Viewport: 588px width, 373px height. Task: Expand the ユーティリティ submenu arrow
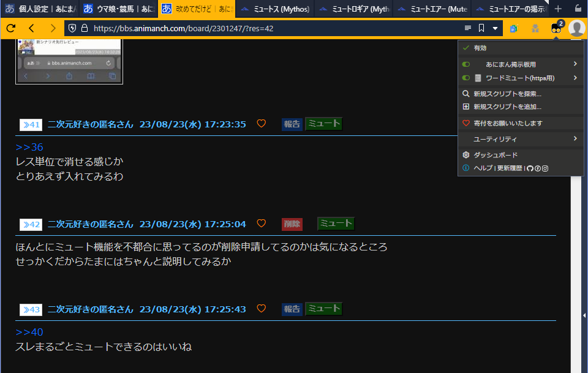point(575,138)
